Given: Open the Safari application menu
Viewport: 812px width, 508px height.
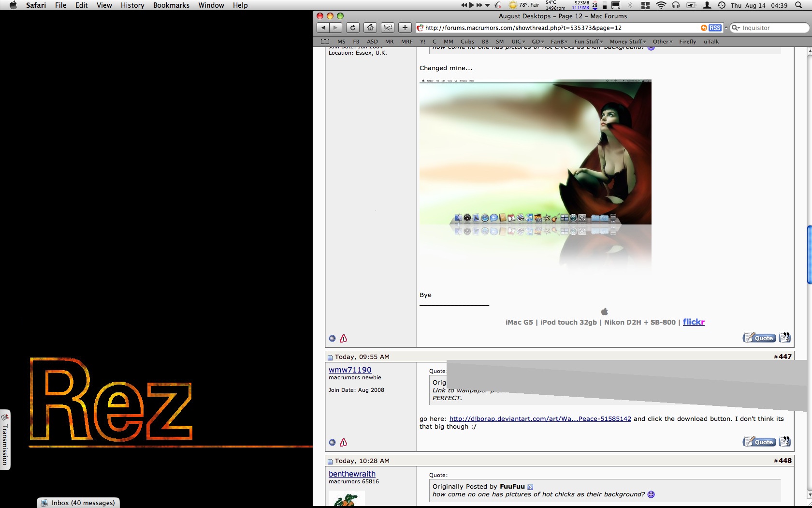Looking at the screenshot, I should [x=36, y=5].
